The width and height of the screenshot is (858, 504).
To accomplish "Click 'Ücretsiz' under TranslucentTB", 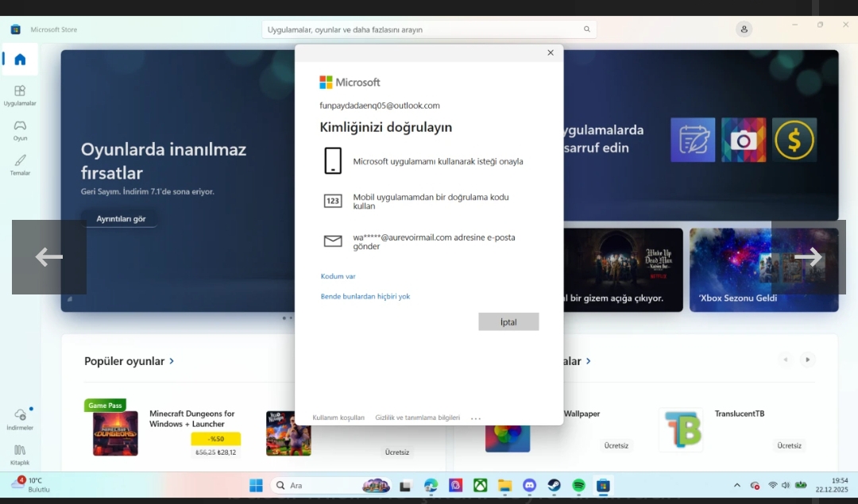I will pyautogui.click(x=789, y=445).
